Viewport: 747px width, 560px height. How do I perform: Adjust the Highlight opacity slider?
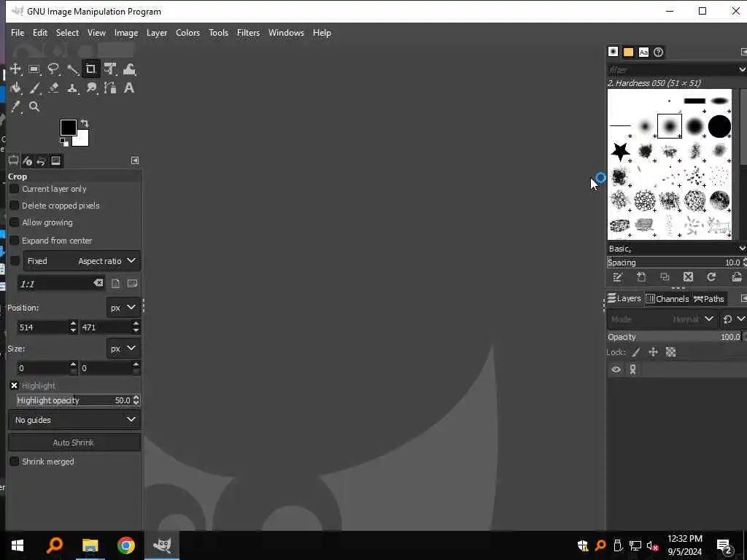[74, 400]
